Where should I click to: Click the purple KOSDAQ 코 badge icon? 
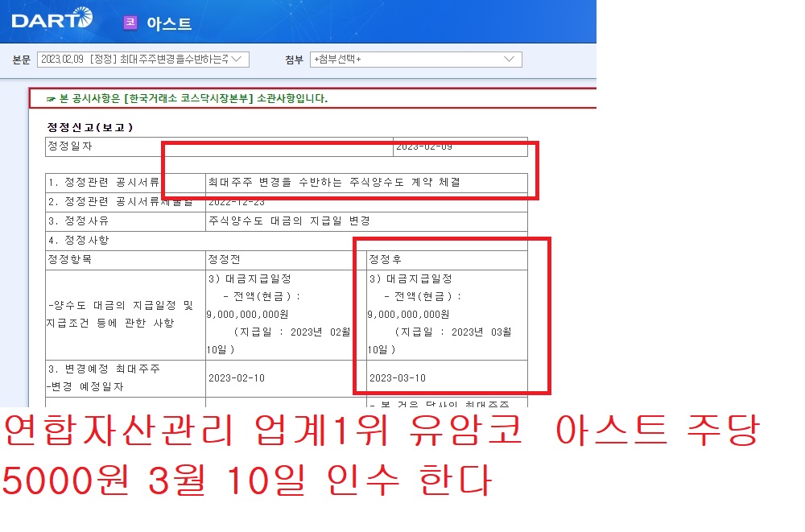coord(130,22)
